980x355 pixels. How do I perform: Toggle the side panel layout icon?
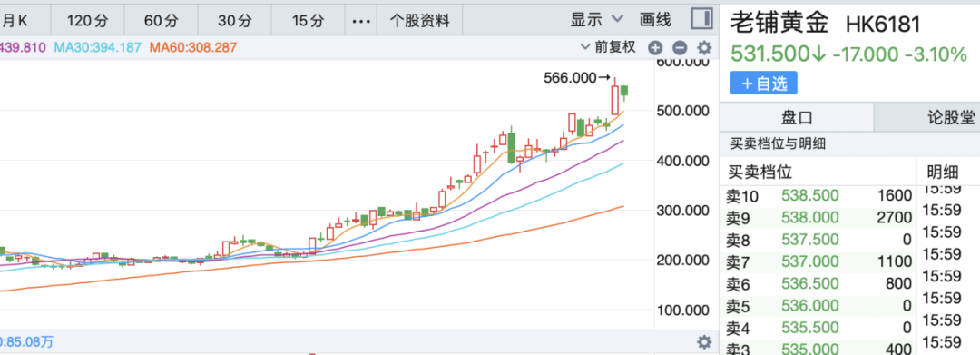[x=701, y=19]
